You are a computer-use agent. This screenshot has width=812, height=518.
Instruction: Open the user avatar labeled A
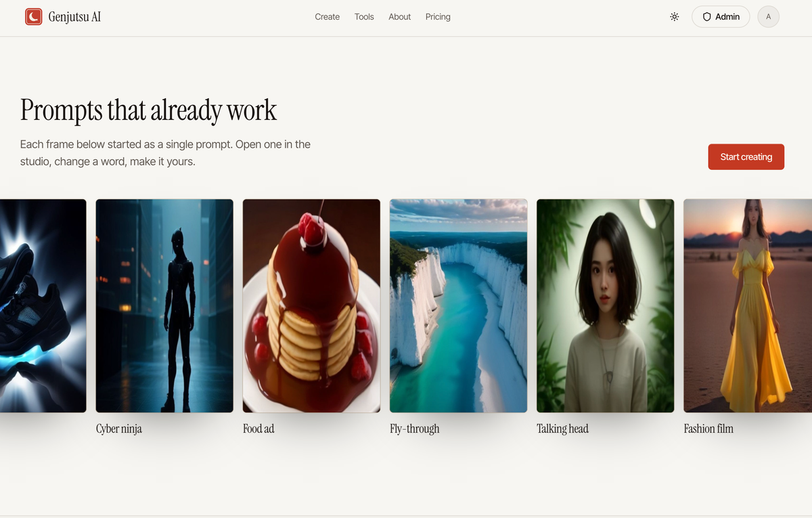coord(768,17)
